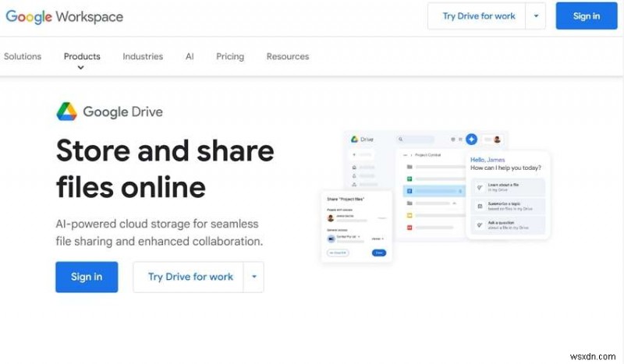Expand the chevron under Products
624x364 pixels.
(x=81, y=68)
